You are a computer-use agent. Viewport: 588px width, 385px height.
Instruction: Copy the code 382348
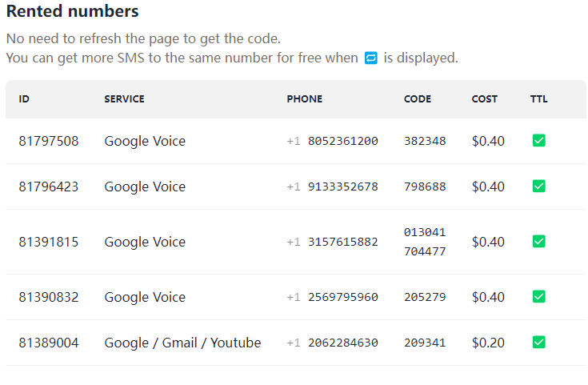(x=425, y=141)
